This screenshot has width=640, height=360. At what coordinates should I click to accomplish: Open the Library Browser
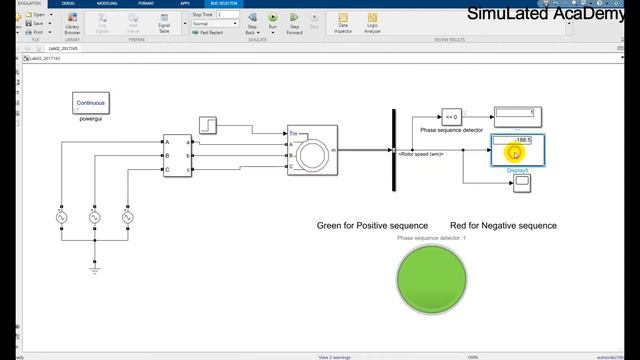pos(72,23)
